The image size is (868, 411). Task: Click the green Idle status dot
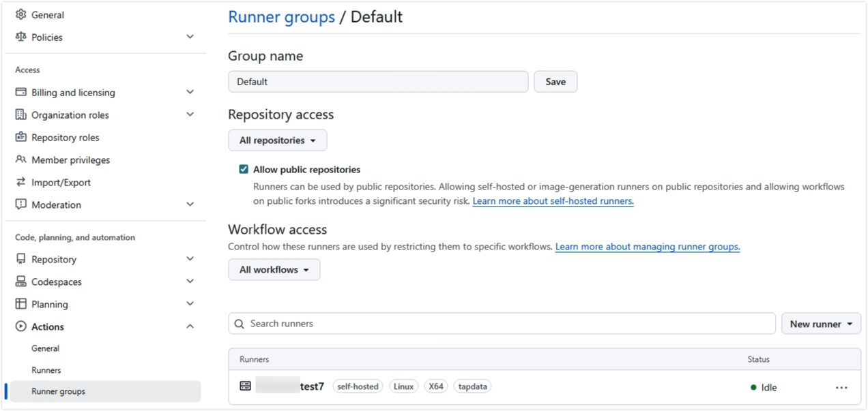pos(753,387)
